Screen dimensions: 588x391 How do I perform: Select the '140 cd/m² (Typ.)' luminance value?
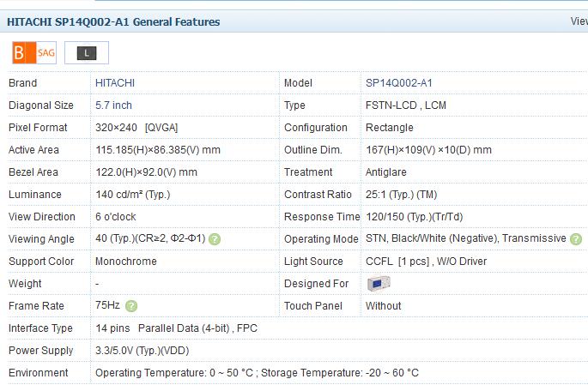pyautogui.click(x=133, y=195)
